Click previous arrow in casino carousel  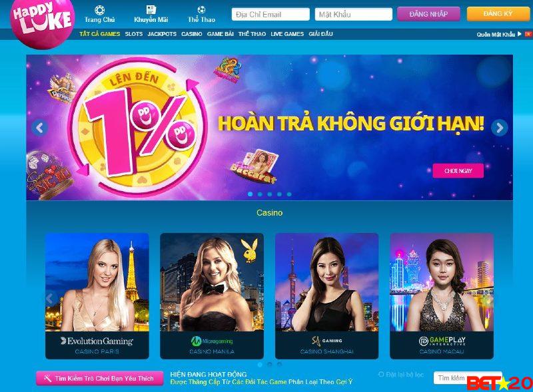pyautogui.click(x=51, y=298)
